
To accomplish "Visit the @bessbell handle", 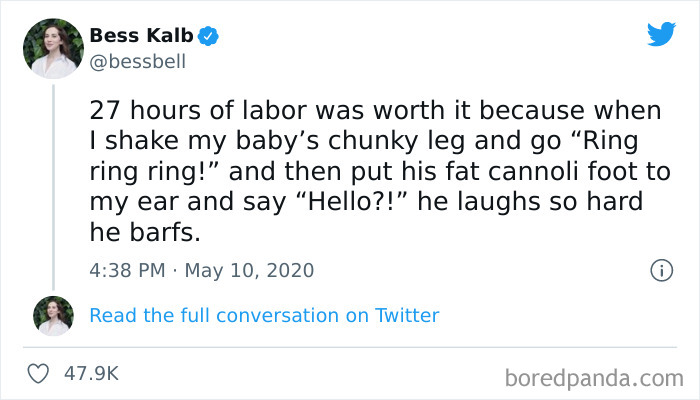I will coord(137,63).
